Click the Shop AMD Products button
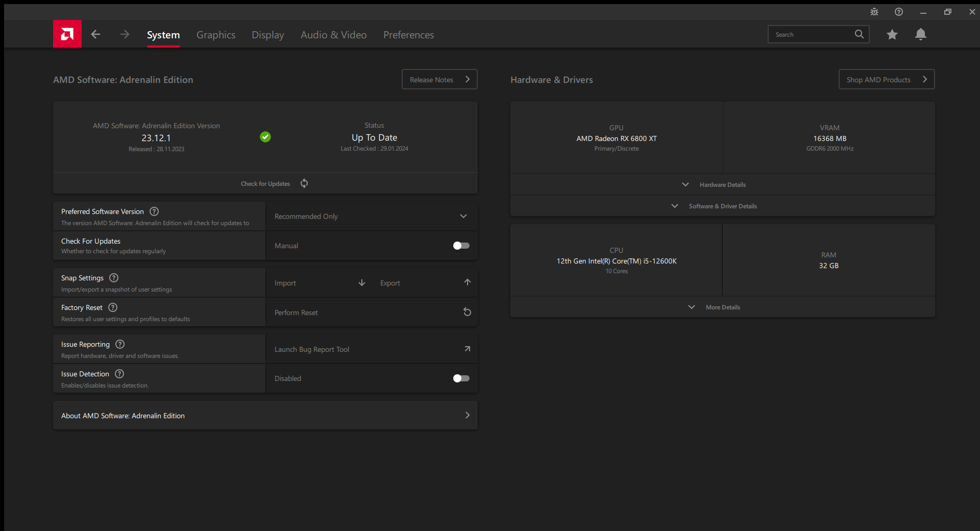Image resolution: width=980 pixels, height=531 pixels. click(x=887, y=79)
